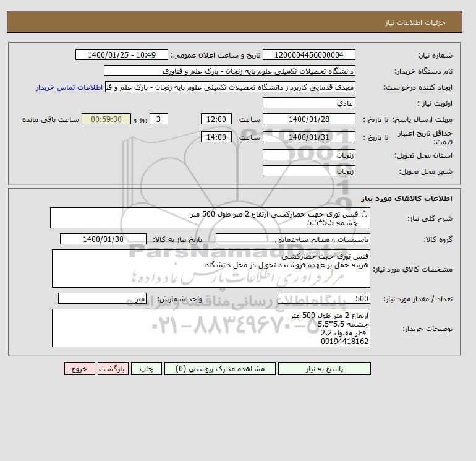Click the request creator field 'مهدی قدمایی'
This screenshot has height=461, width=476.
point(230,87)
